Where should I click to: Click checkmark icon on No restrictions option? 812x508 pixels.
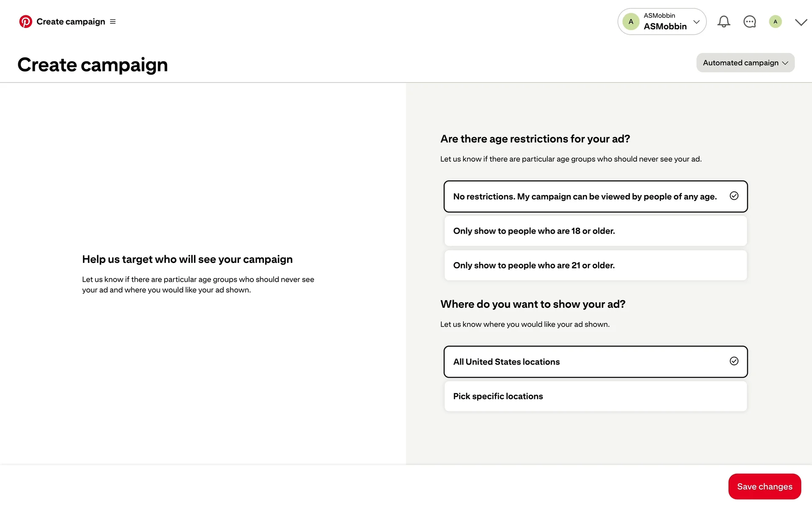734,196
